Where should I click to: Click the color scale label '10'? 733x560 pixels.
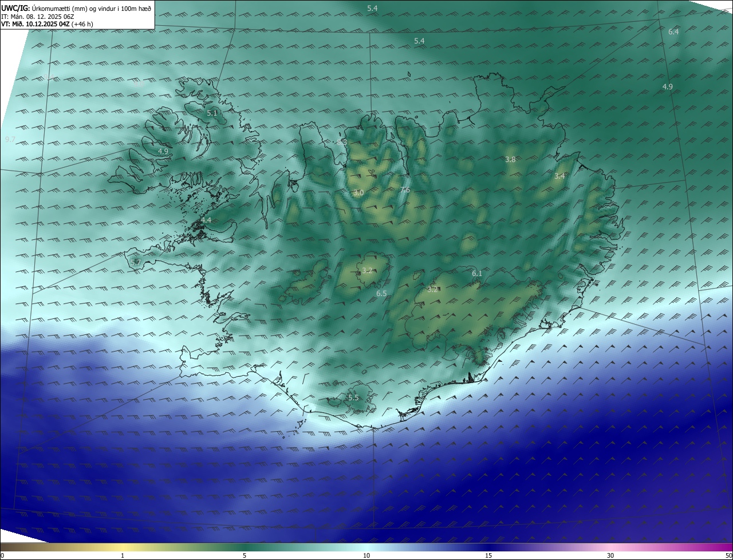366,555
